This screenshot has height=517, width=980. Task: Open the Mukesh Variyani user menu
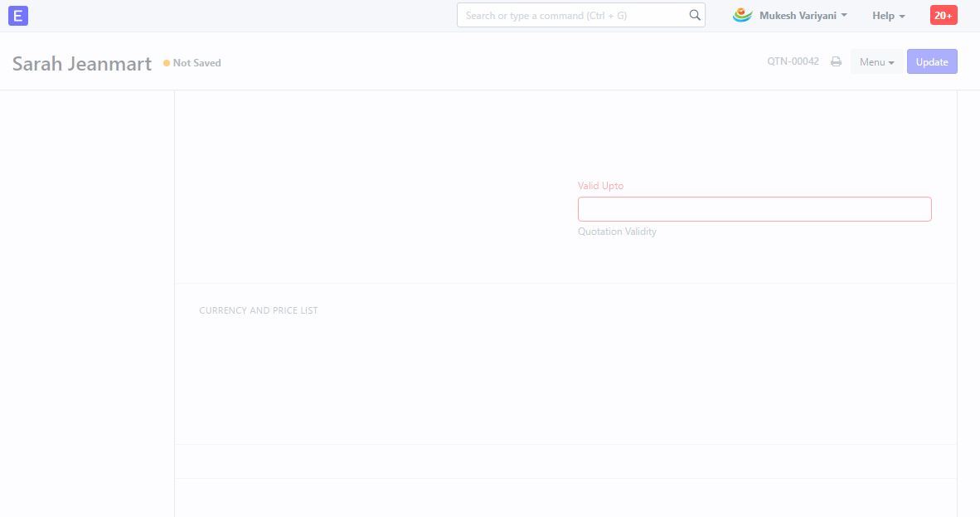tap(803, 16)
